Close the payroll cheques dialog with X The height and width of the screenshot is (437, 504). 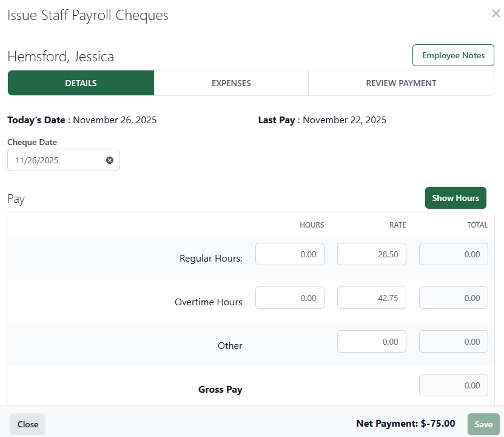(x=496, y=13)
